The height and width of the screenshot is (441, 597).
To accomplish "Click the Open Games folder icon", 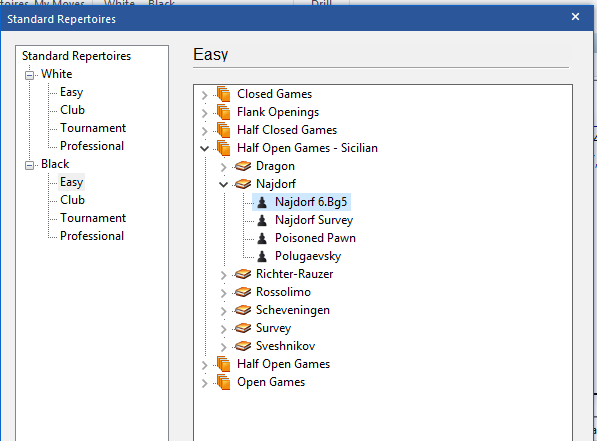I will pos(223,382).
